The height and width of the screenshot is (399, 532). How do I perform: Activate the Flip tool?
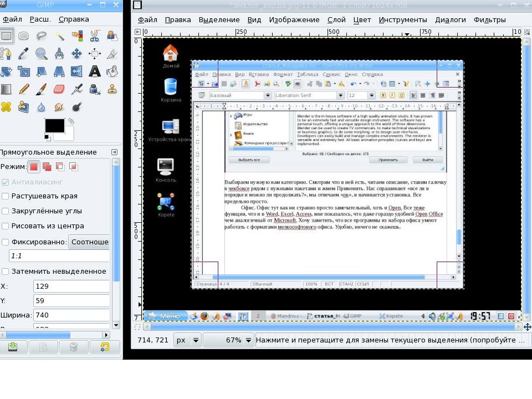coord(77,71)
